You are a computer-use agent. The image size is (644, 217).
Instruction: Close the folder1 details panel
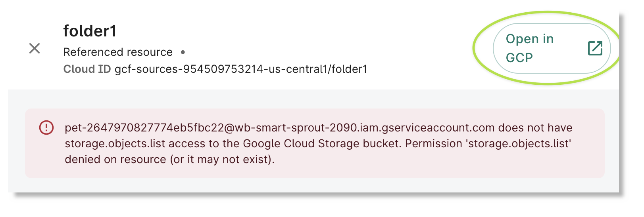35,48
